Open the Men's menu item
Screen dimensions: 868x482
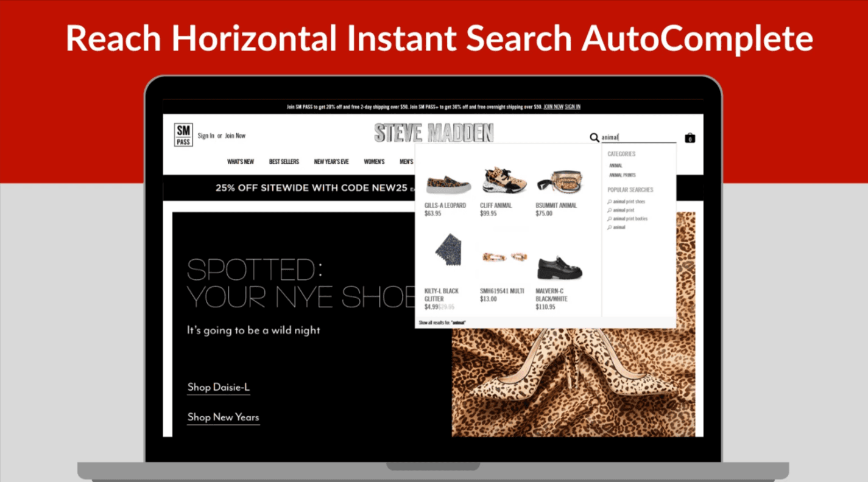coord(406,162)
